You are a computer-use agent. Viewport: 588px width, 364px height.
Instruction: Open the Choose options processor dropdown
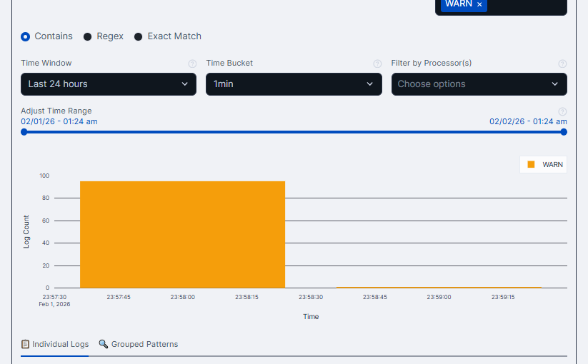[479, 84]
